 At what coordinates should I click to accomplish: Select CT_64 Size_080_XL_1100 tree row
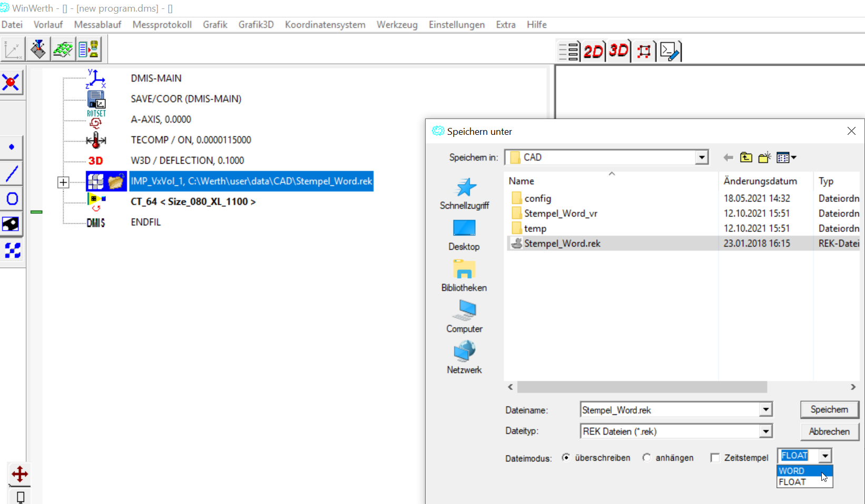click(193, 202)
